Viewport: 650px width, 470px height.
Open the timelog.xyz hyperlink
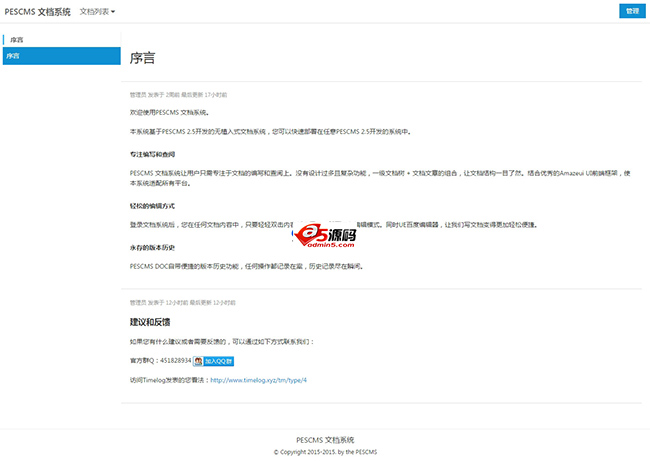coord(258,380)
